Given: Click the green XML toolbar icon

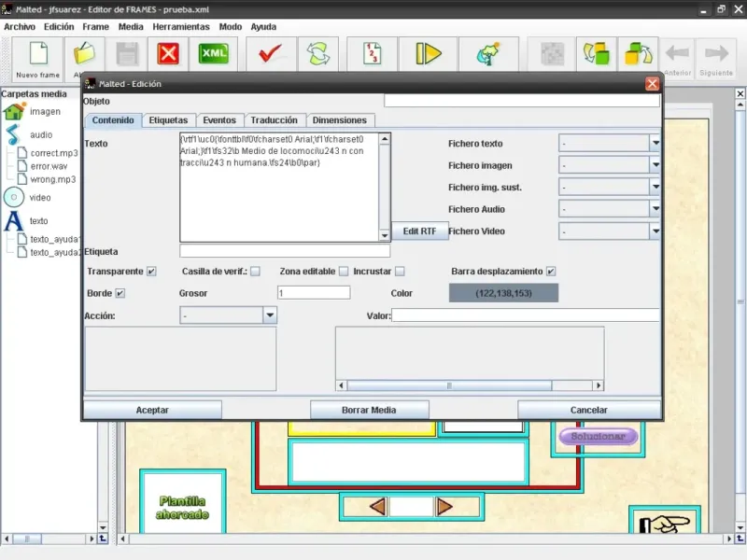Looking at the screenshot, I should [x=214, y=53].
